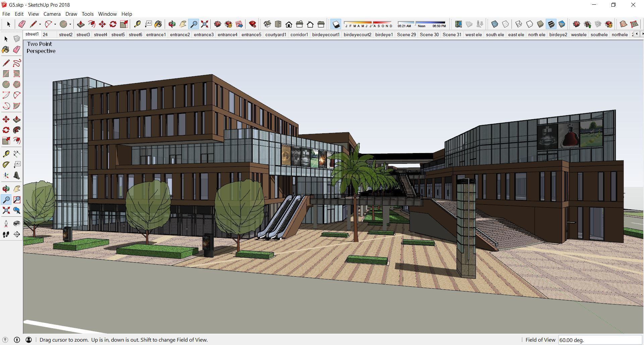Enable Shaded With Textures style
The image size is (644, 345).
551,24
